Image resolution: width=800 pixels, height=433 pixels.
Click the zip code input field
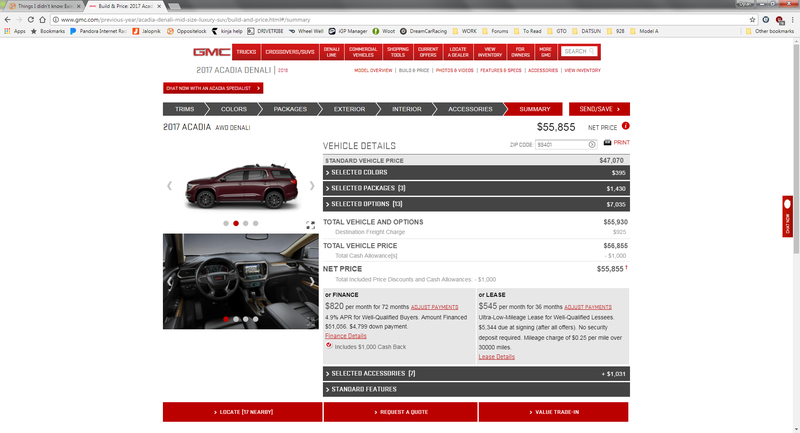[x=562, y=145]
